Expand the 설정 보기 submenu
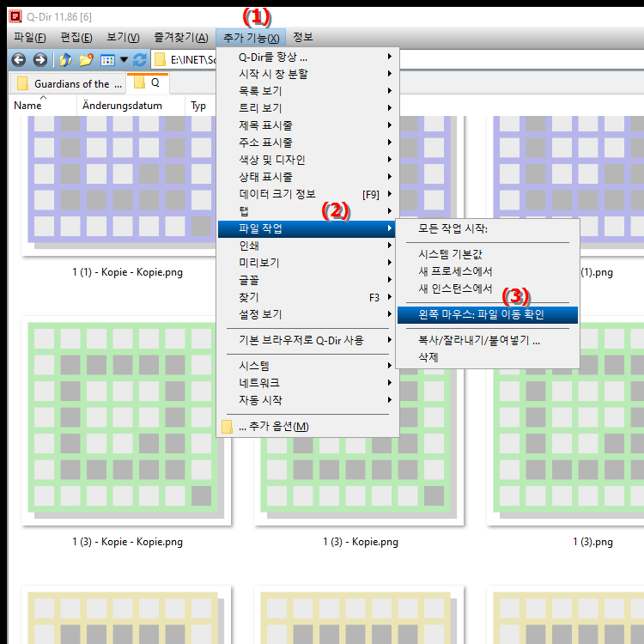 coord(307,314)
